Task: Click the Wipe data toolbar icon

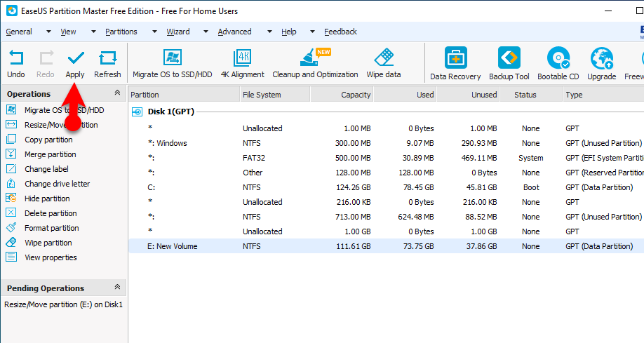Action: (x=384, y=58)
